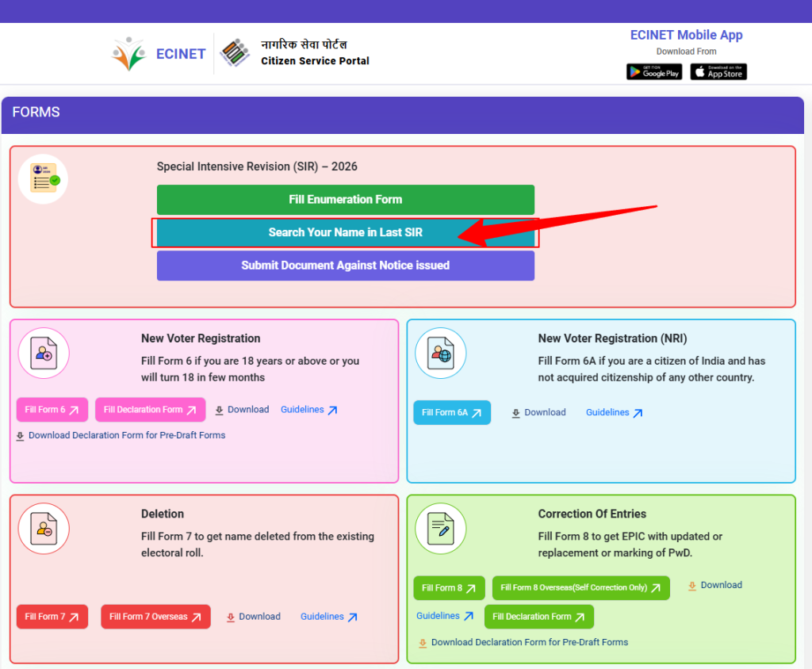Click the ECINET logo
This screenshot has width=812, height=669.
click(128, 54)
